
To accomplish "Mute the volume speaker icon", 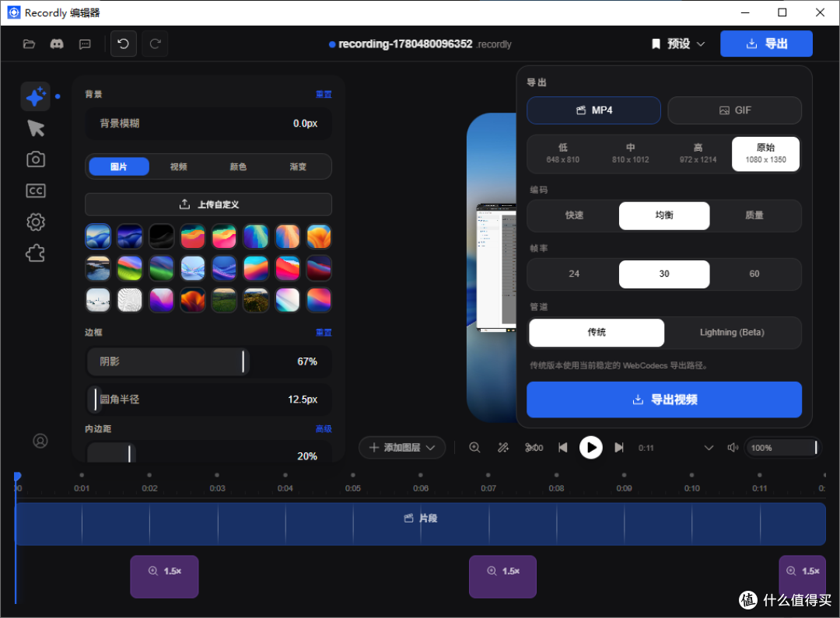I will click(x=733, y=448).
